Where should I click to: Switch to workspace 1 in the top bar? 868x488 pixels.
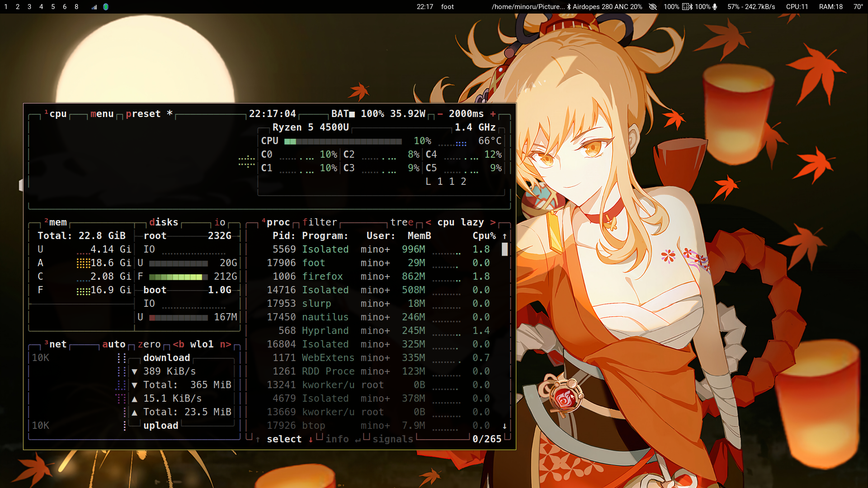point(5,7)
